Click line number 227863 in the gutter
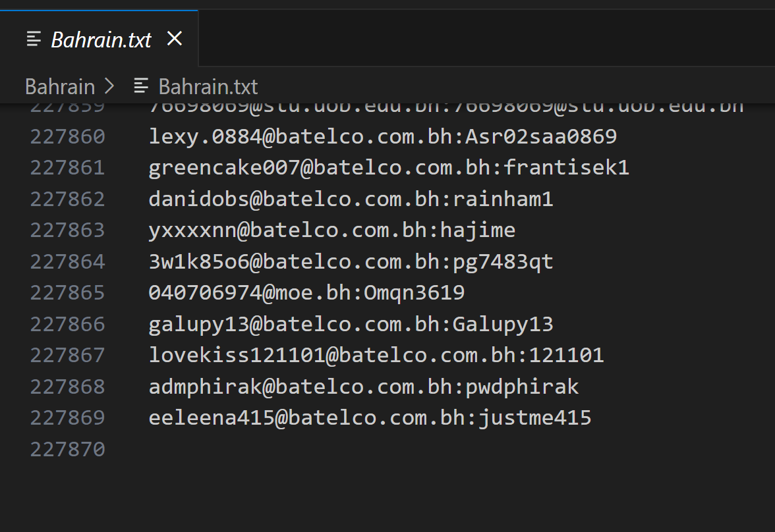The image size is (775, 532). [68, 230]
